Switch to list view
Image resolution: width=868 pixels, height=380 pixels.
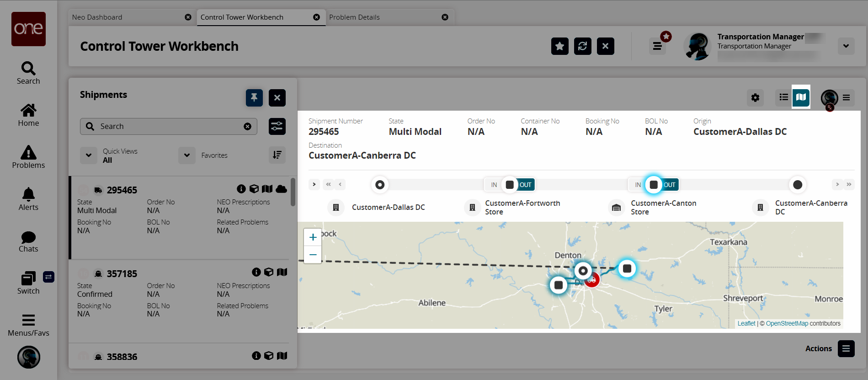click(783, 97)
